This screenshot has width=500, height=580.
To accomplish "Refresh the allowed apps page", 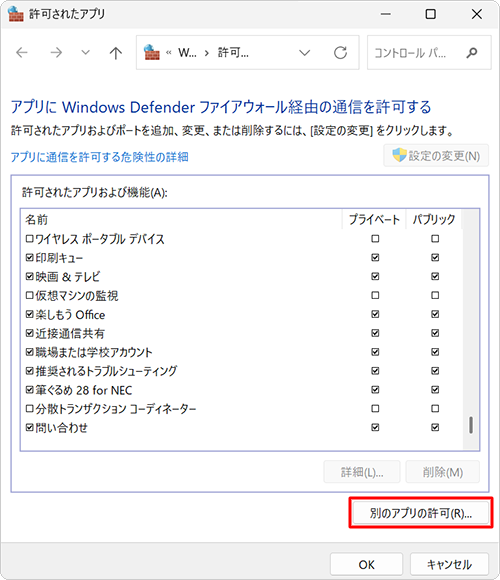I will (340, 53).
